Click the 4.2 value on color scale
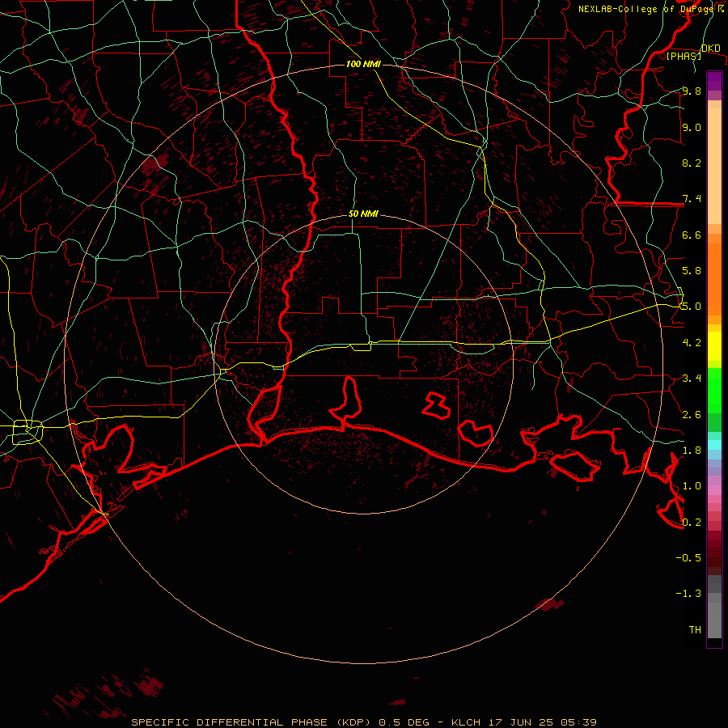 (692, 343)
